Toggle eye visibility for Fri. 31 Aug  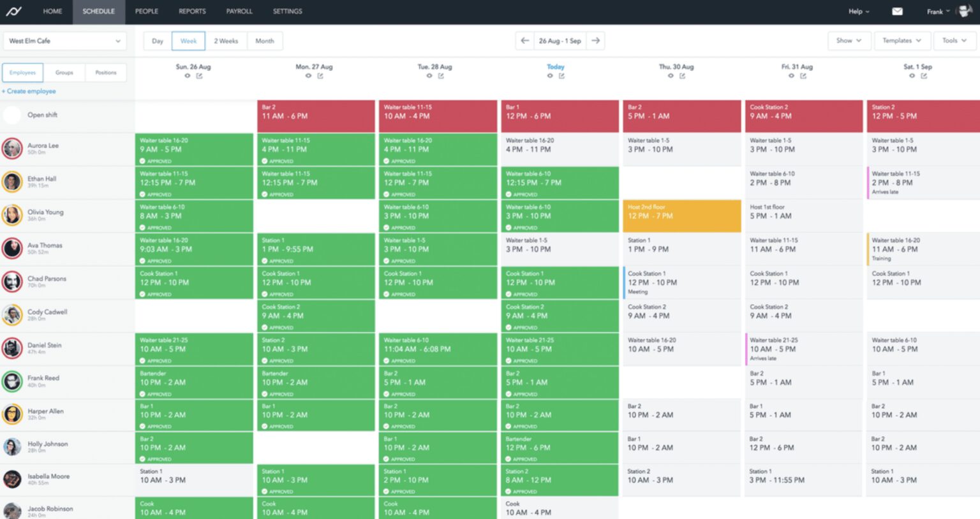791,76
